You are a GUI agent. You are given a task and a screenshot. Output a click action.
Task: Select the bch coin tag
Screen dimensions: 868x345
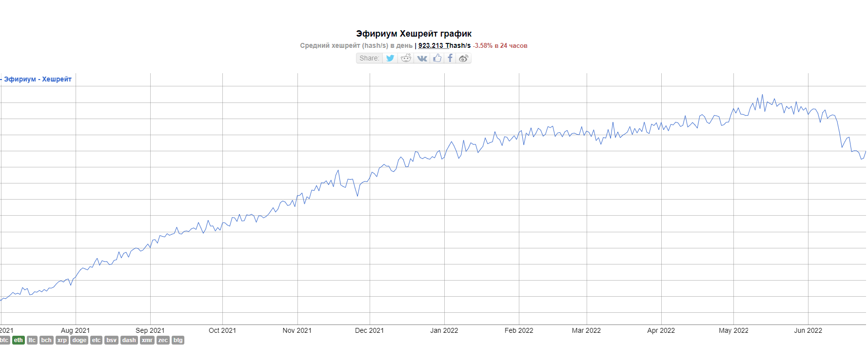pyautogui.click(x=46, y=340)
